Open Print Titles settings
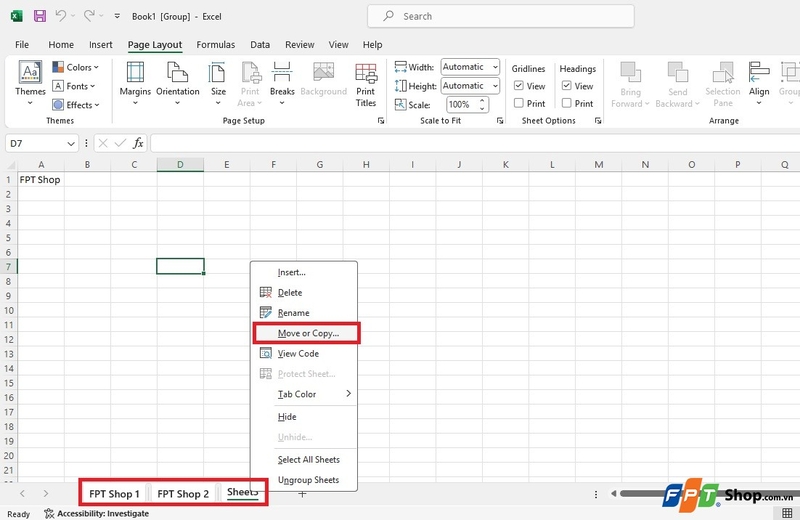 [x=366, y=85]
